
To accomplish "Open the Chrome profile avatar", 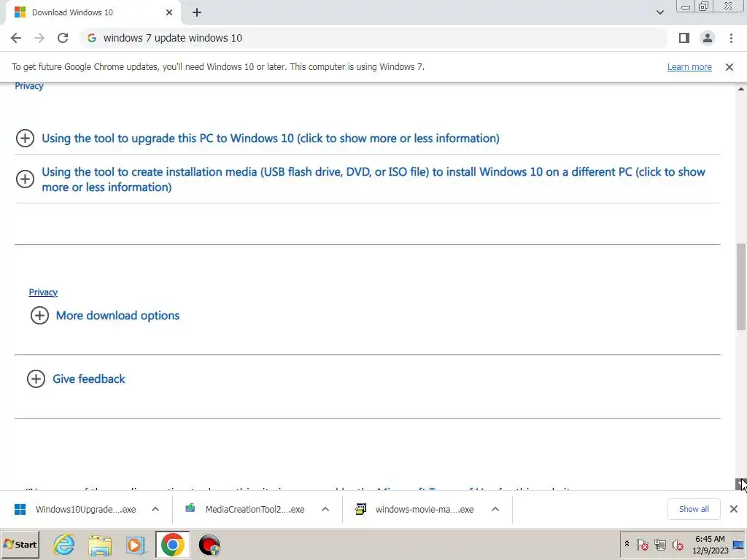I will (x=708, y=38).
